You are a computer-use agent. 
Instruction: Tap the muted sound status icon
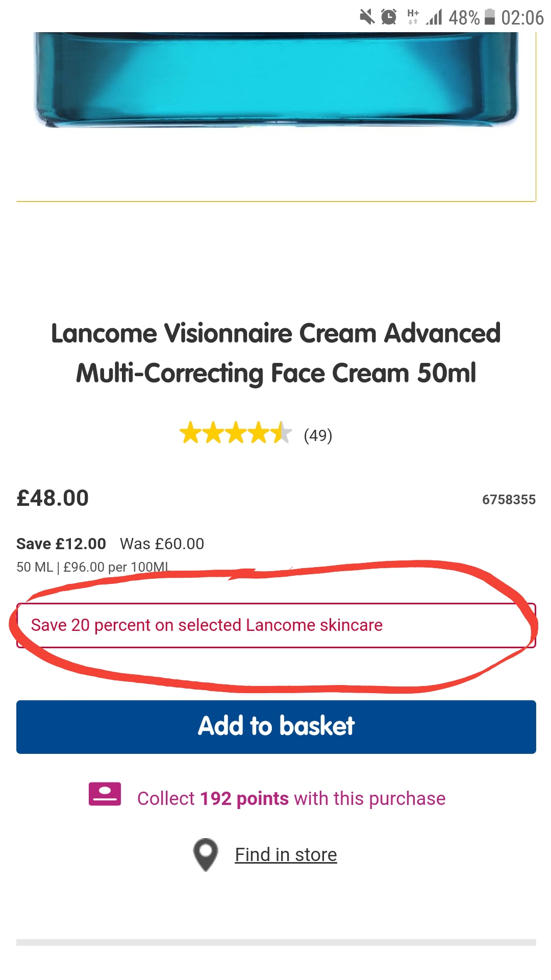tap(367, 17)
